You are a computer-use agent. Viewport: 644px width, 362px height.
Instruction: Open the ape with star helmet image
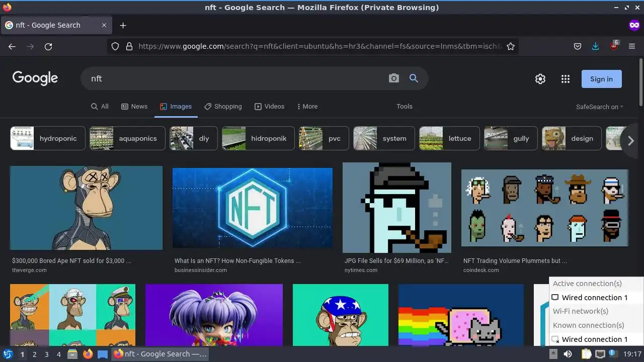click(x=341, y=315)
